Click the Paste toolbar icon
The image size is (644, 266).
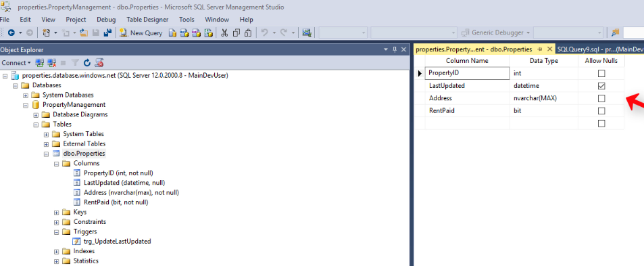tap(248, 33)
